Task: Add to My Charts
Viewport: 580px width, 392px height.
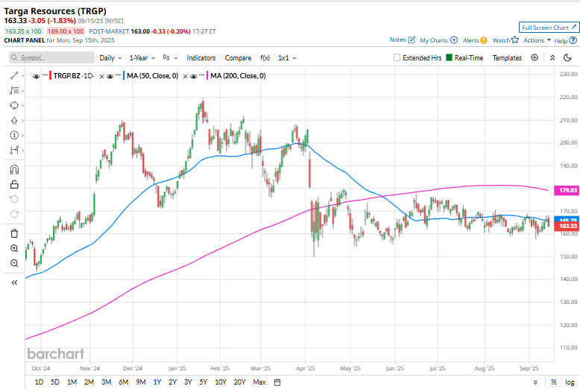Action: (x=438, y=40)
